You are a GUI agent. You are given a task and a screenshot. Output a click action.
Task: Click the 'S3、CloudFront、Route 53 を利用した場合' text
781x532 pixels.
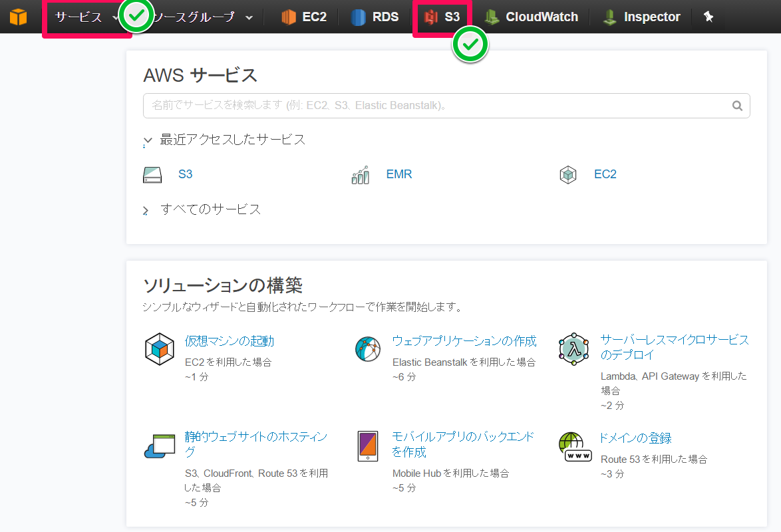(x=257, y=480)
